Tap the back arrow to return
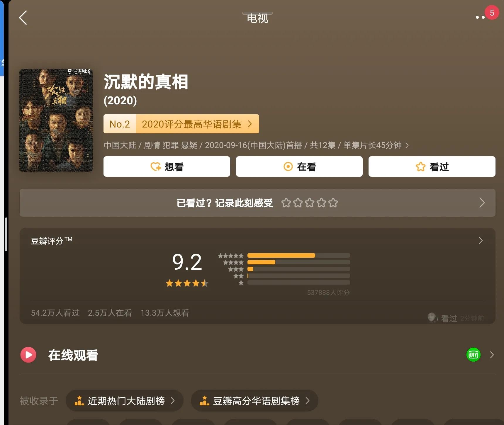This screenshot has width=504, height=425. (23, 18)
